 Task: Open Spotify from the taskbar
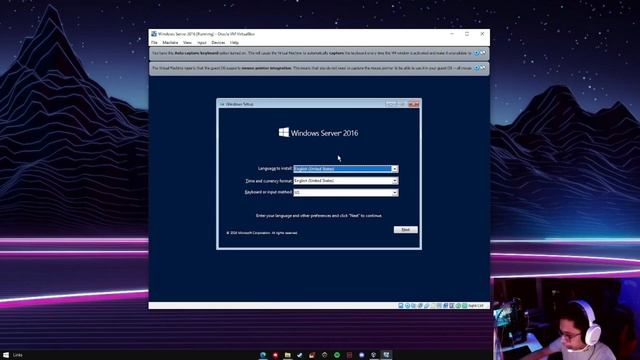(337, 355)
